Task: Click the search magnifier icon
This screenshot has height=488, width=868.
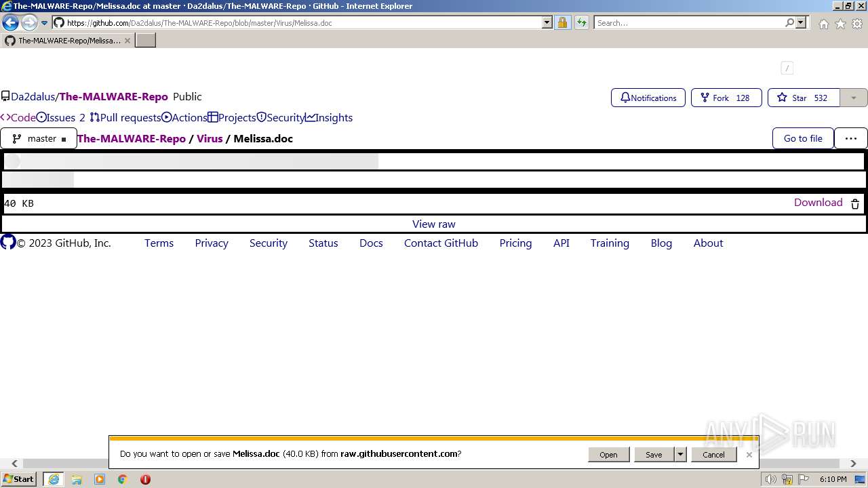Action: click(x=790, y=23)
